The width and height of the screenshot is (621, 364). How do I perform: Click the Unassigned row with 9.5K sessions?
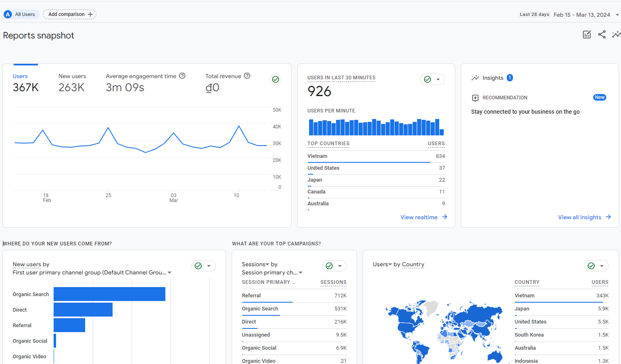coord(294,335)
